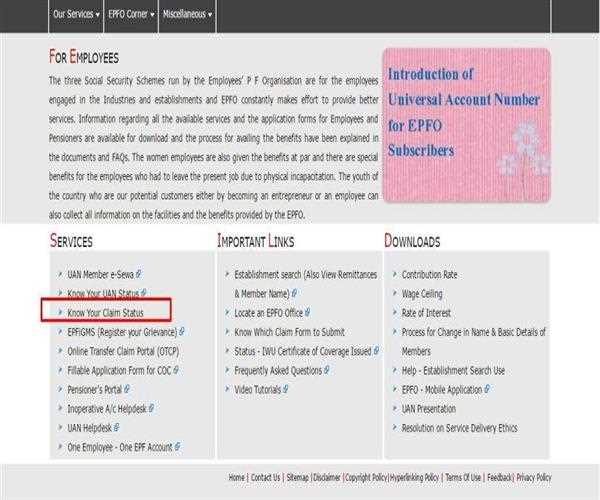Image resolution: width=600 pixels, height=500 pixels.
Task: Open the Pensioner's Portal link
Action: tap(95, 389)
